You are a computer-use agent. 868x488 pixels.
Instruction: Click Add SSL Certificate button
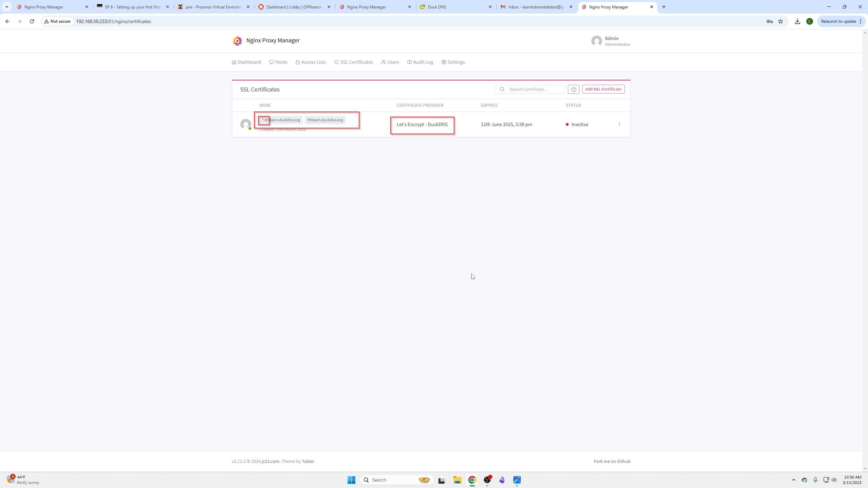[x=603, y=89]
